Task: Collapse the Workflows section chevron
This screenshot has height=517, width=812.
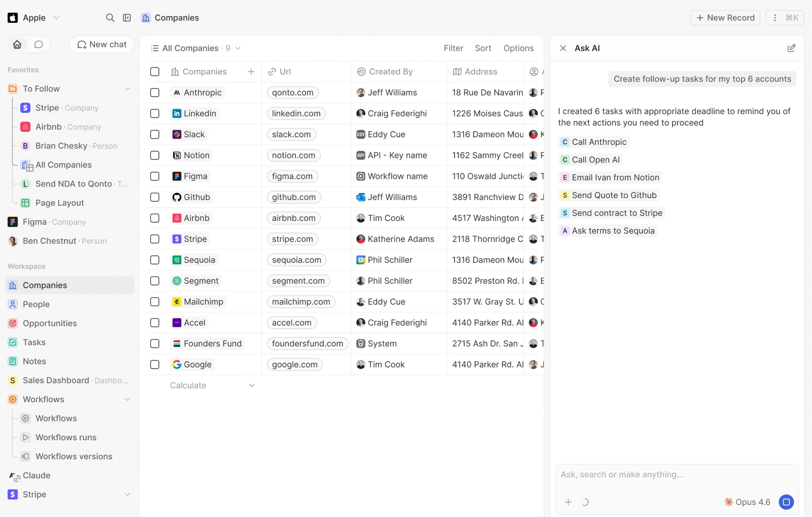Action: click(128, 399)
